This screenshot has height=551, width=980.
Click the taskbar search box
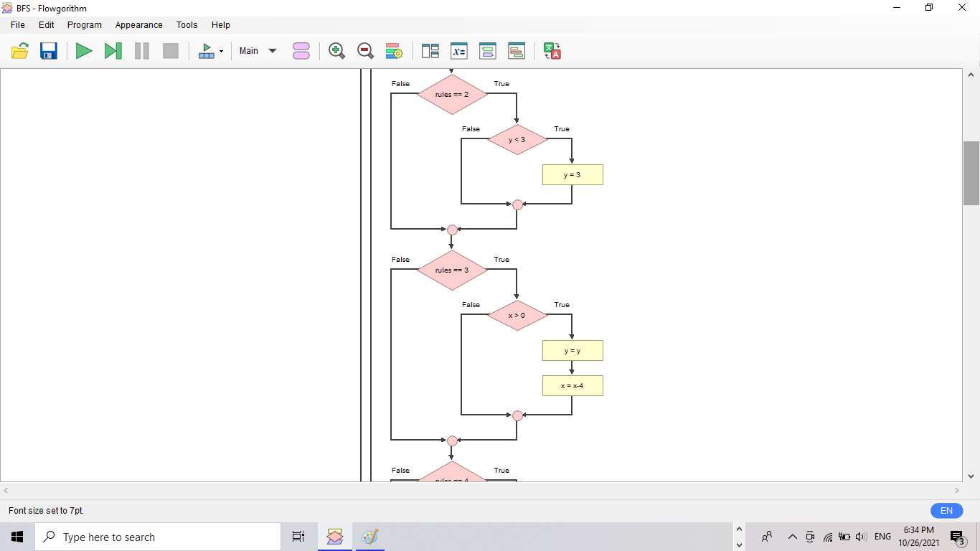(x=158, y=537)
